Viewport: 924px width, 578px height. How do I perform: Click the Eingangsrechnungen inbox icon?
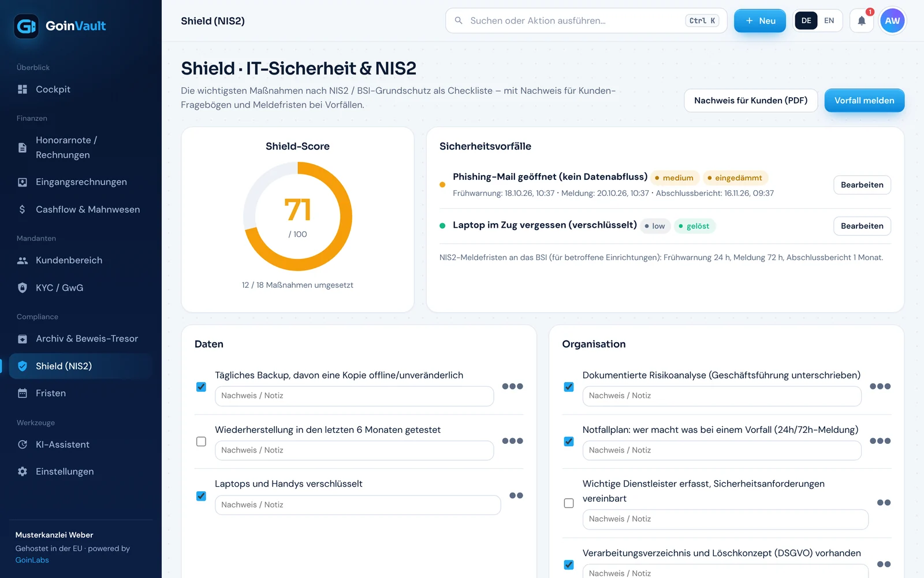[x=23, y=182]
